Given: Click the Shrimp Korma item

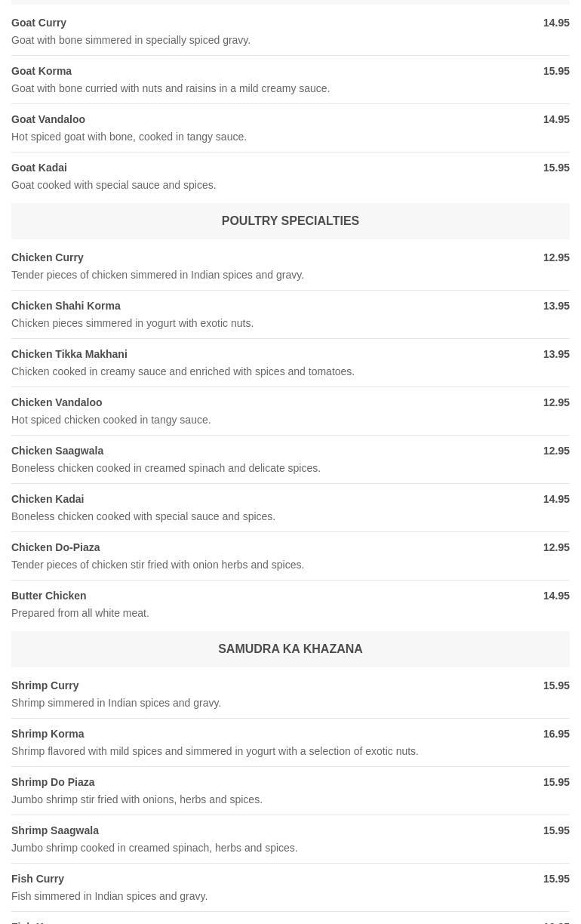Looking at the screenshot, I should (x=48, y=734).
